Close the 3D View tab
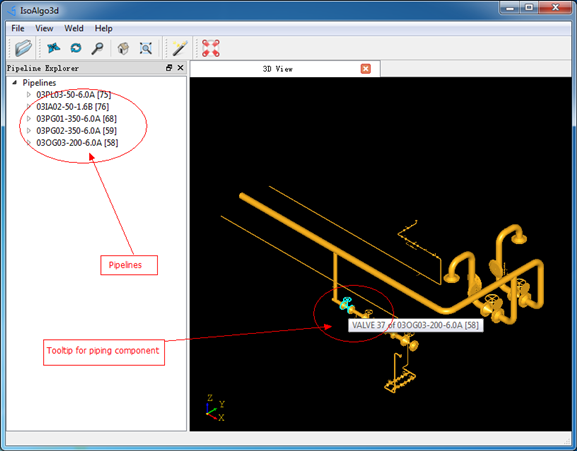Image resolution: width=577 pixels, height=451 pixels. (365, 69)
